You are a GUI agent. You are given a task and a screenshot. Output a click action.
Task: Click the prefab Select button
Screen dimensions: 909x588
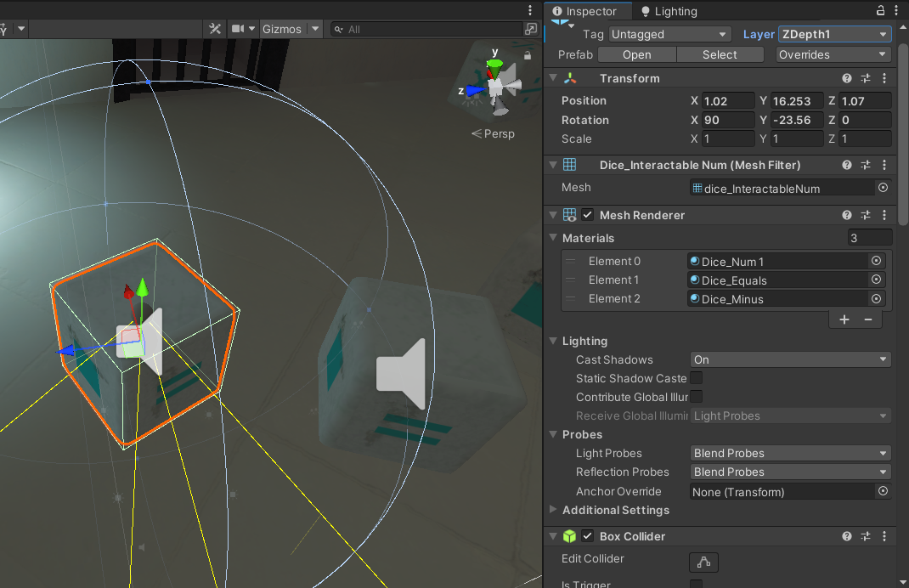720,54
